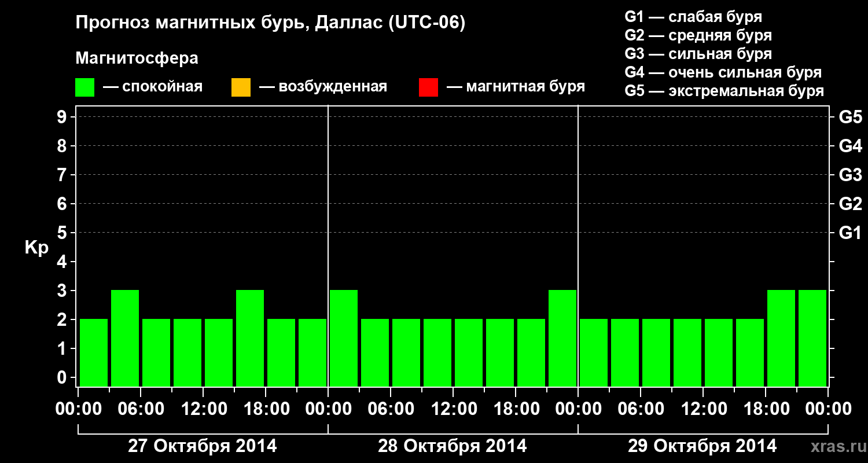Viewport: 868px width, 463px height.
Task: Click the 12:00–15:00 bar on 28 Октября
Action: [469, 352]
